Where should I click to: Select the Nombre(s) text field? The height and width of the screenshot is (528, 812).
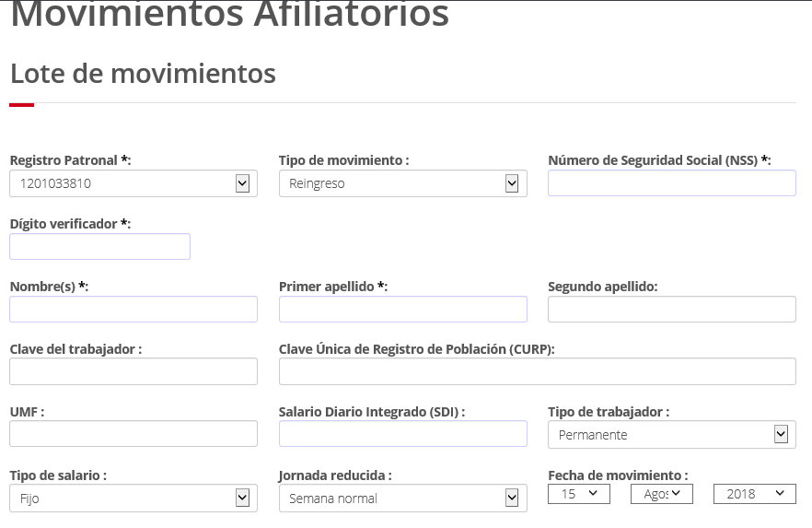pos(133,310)
